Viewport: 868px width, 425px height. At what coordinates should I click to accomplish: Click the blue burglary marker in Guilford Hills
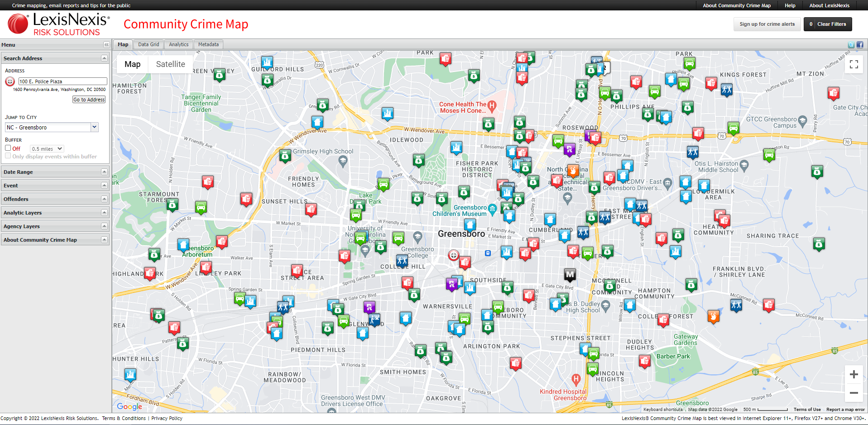267,62
